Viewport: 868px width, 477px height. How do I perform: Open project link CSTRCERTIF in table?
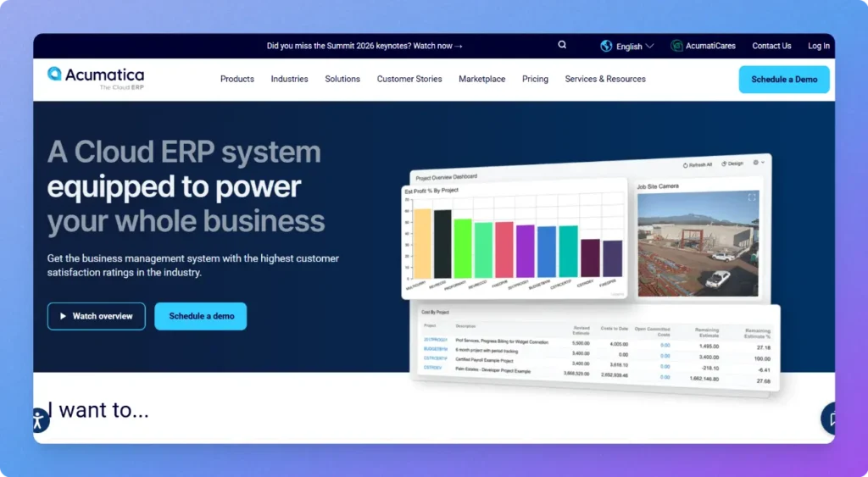[x=435, y=358]
